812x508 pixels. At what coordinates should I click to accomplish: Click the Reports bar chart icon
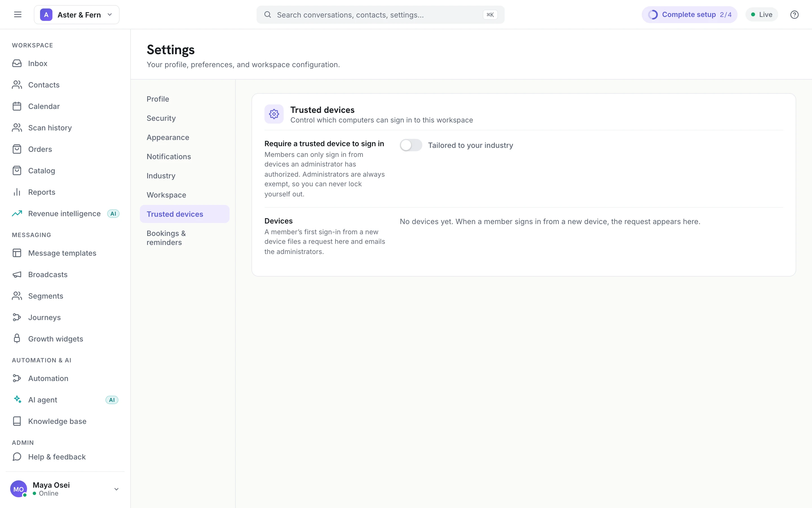(x=17, y=192)
